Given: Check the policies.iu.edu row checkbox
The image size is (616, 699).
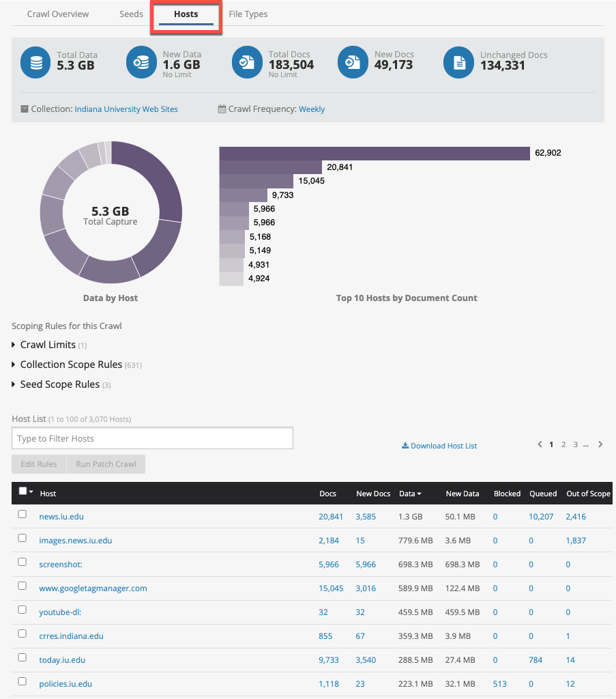Looking at the screenshot, I should point(23,682).
